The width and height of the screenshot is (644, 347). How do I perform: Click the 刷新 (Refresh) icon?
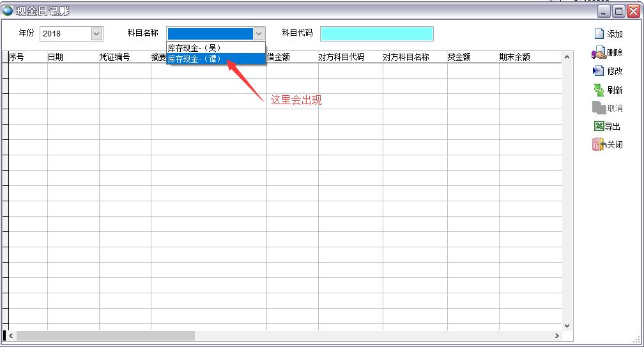pyautogui.click(x=599, y=89)
